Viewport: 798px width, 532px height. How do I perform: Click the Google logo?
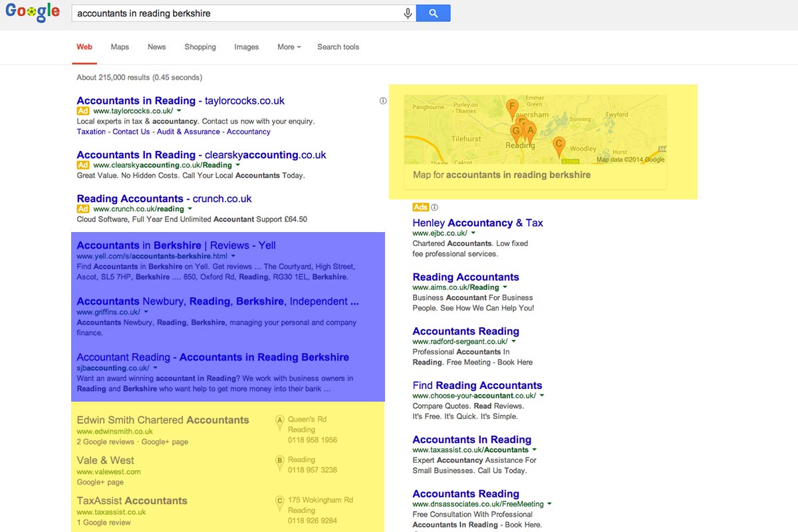coord(32,13)
